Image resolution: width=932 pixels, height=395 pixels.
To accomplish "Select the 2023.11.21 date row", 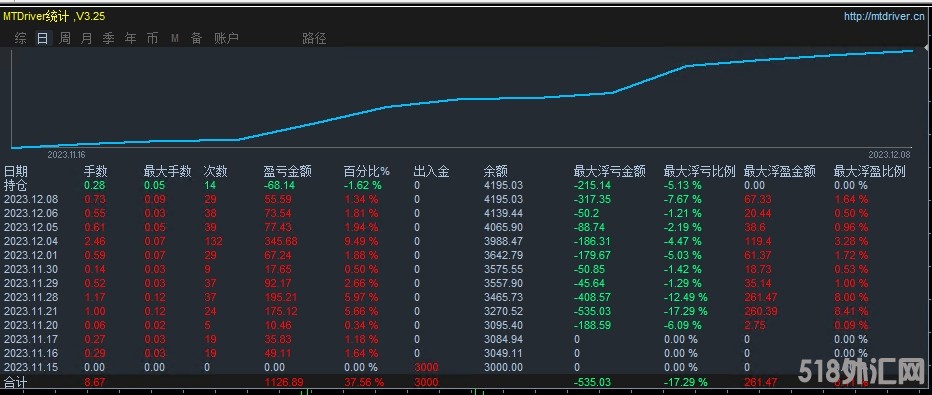I will click(31, 311).
